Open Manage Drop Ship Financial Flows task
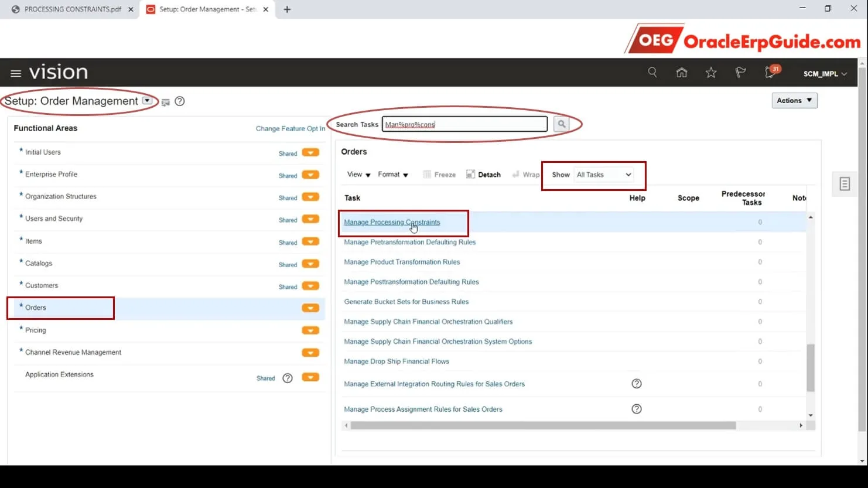This screenshot has width=868, height=488. pos(397,362)
